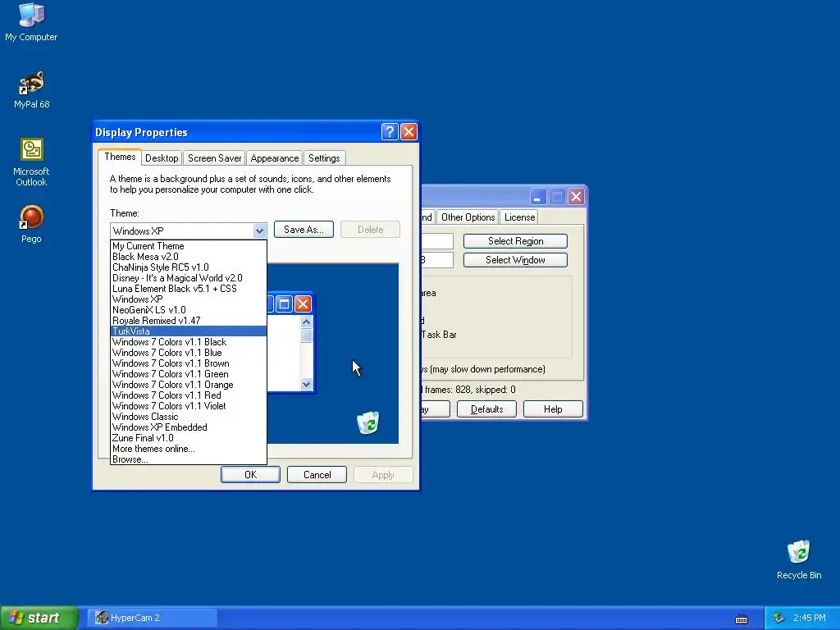The image size is (840, 630).
Task: Close the HyperCam window
Action: [576, 197]
